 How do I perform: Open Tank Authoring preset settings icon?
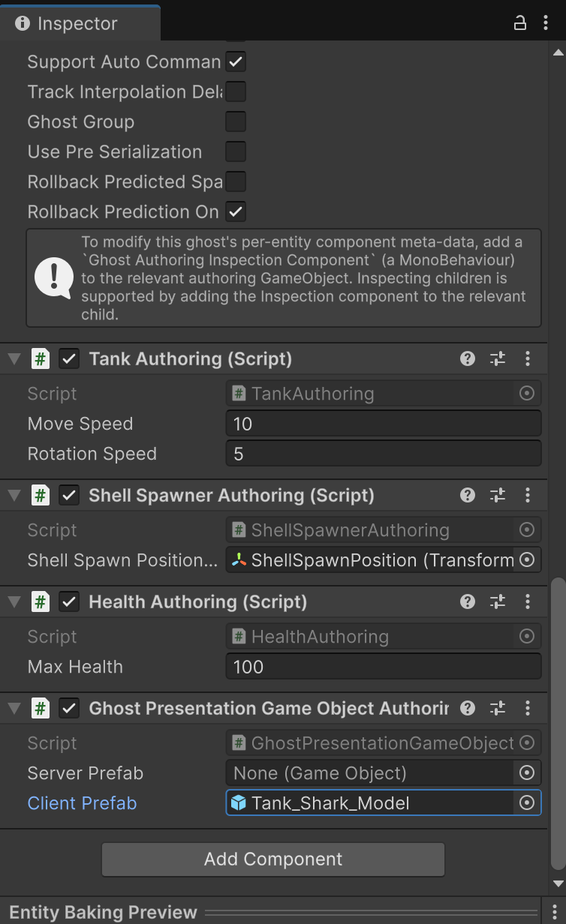(x=498, y=358)
